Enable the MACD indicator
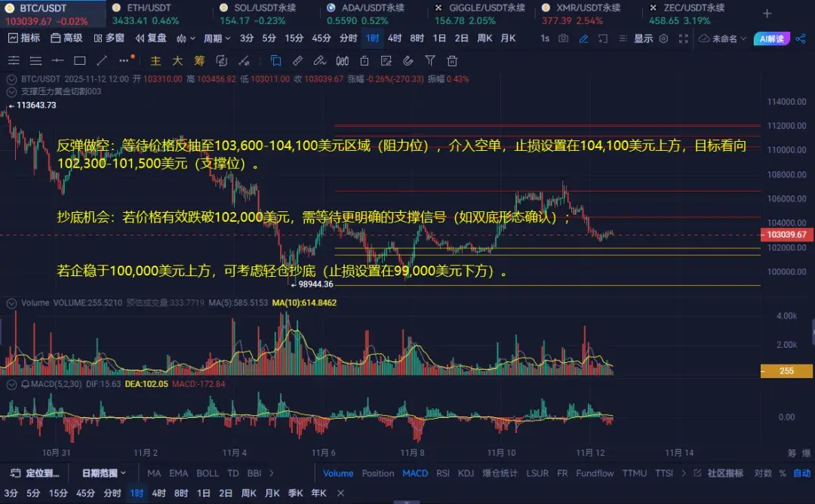 pos(415,474)
